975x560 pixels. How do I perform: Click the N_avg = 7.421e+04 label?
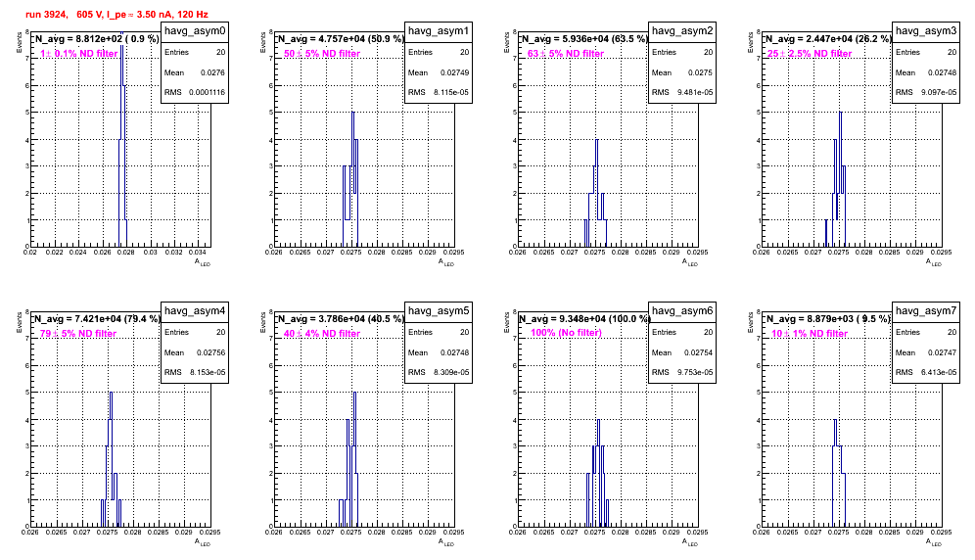(96, 318)
